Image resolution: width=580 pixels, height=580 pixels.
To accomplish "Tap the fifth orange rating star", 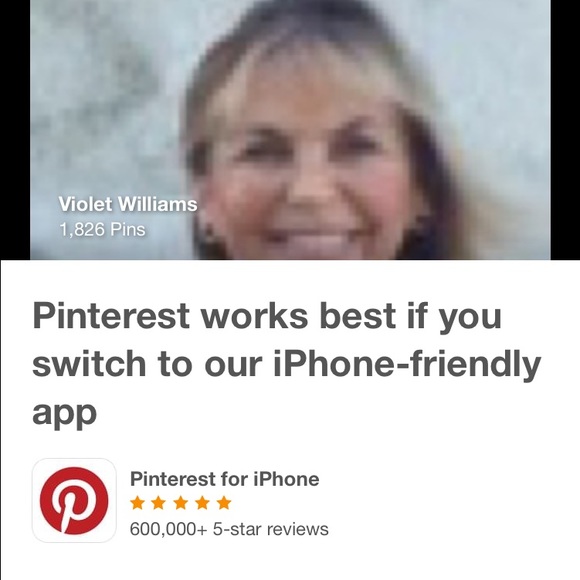I will (x=224, y=503).
